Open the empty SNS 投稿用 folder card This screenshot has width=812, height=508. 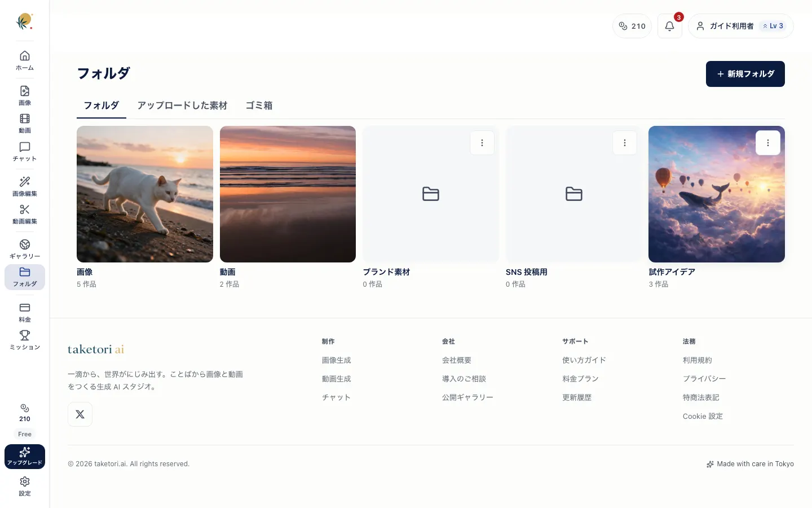[x=574, y=194]
